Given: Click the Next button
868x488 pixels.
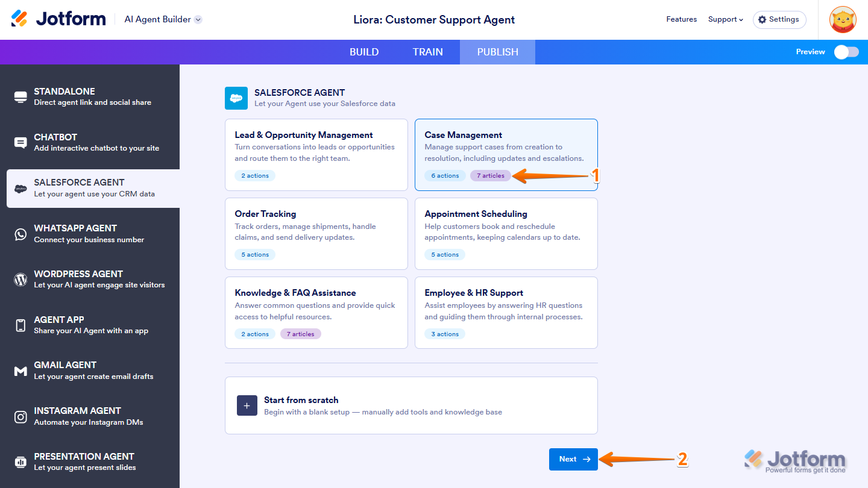Looking at the screenshot, I should click(573, 459).
